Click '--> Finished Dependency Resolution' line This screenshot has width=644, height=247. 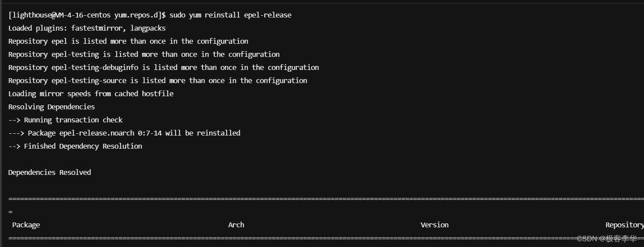75,146
